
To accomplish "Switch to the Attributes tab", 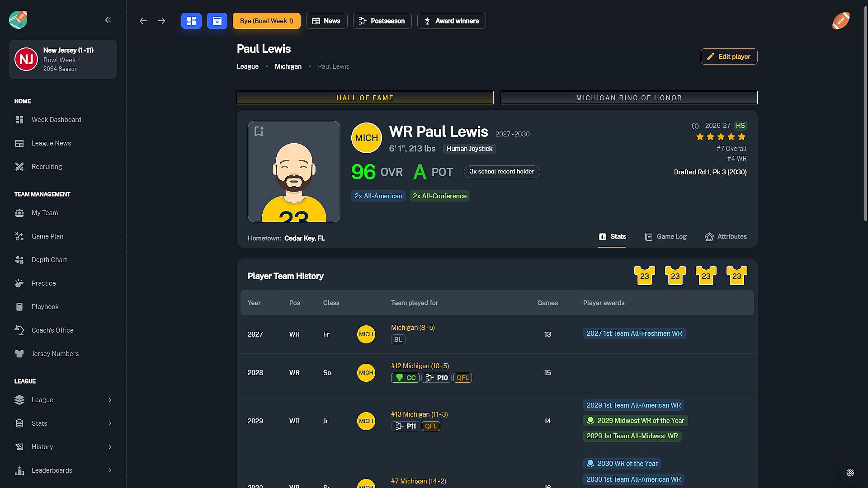I will coord(726,237).
